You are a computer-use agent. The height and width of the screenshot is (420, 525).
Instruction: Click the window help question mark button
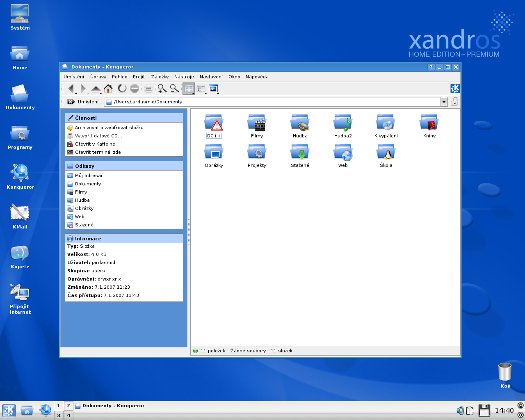431,67
